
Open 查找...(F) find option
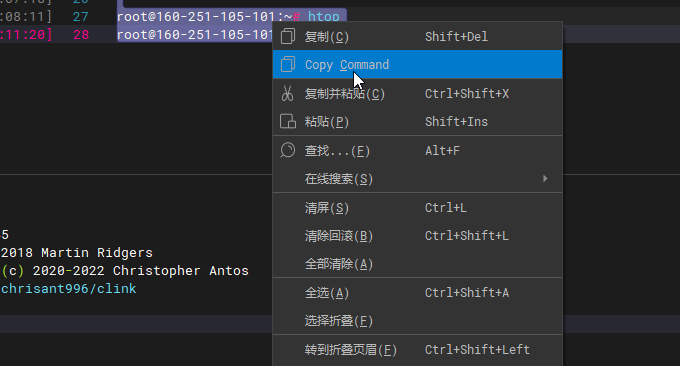(417, 150)
